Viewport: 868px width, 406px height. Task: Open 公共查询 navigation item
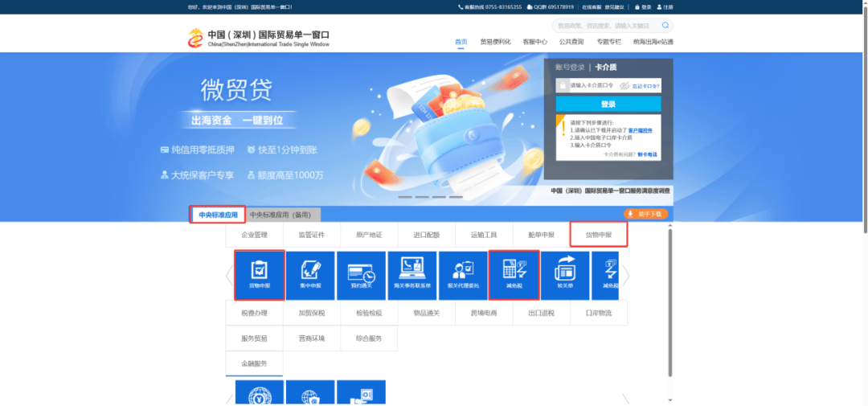(571, 42)
